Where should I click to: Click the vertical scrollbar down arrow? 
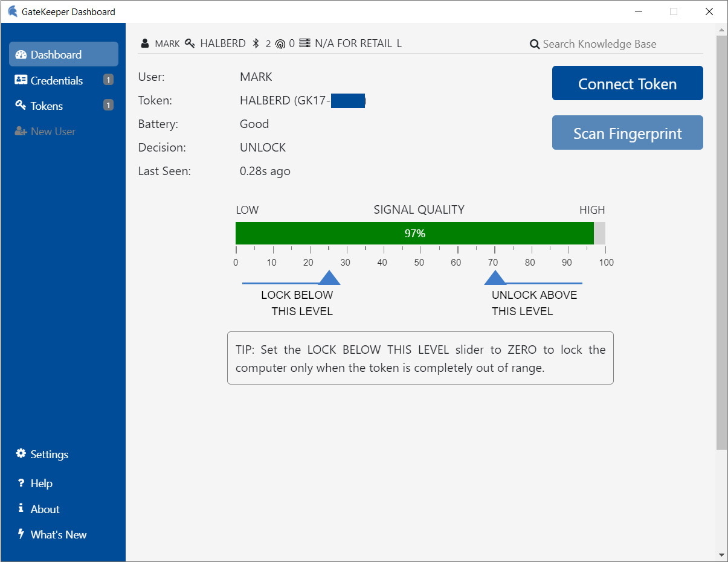[721, 555]
